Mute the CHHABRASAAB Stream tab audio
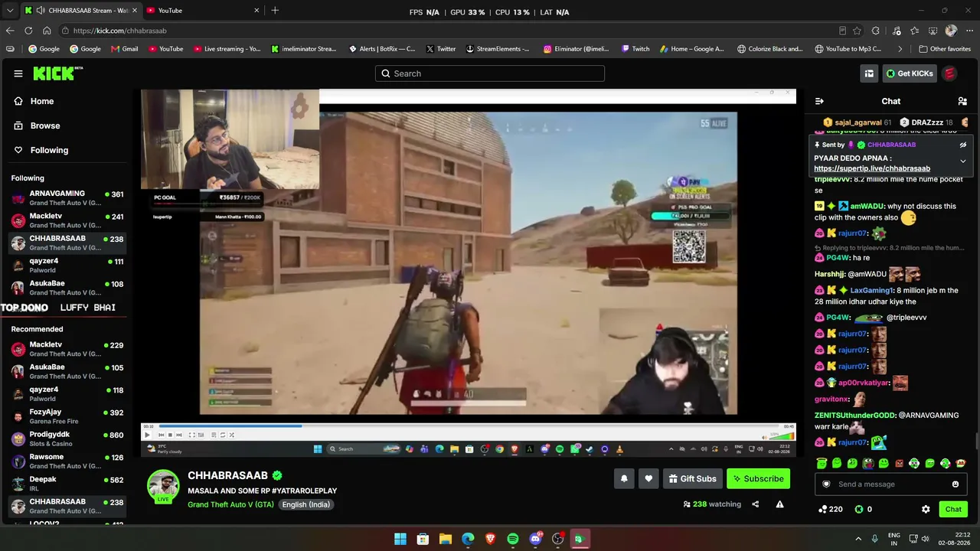 tap(40, 10)
